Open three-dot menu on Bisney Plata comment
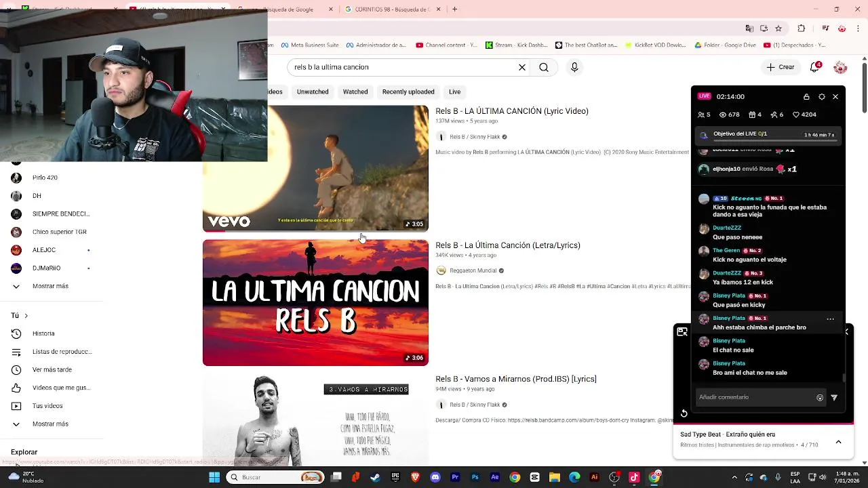This screenshot has height=488, width=868. point(830,319)
